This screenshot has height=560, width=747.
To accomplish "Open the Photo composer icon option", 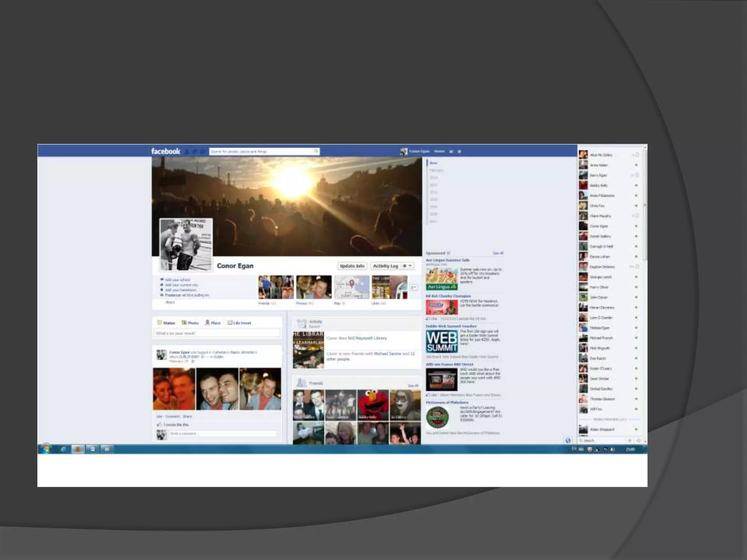I will point(185,323).
